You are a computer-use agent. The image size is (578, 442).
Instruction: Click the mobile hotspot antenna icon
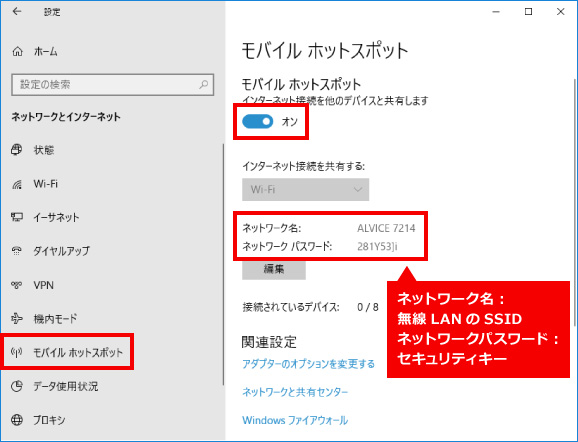click(17, 352)
